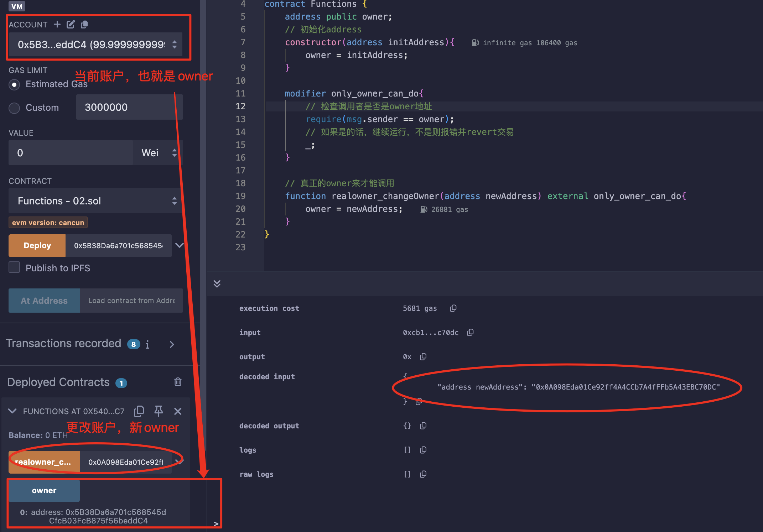Clear deployed contracts with trash icon

178,382
